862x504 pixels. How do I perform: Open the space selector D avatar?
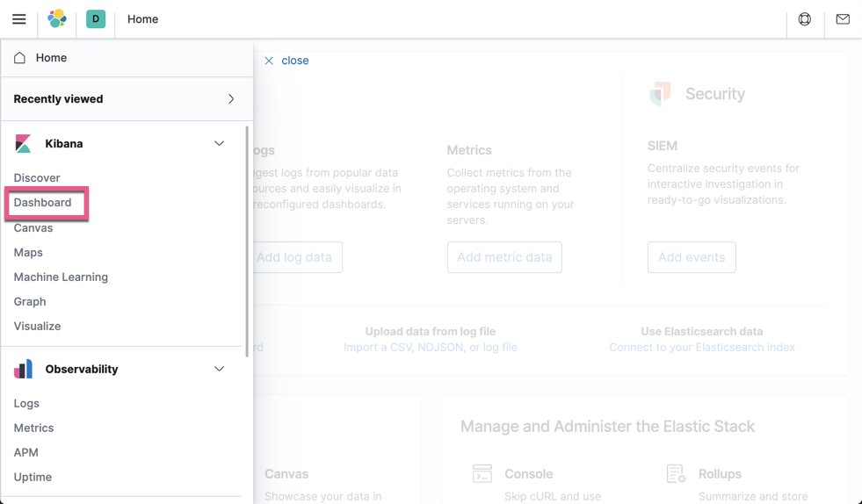[x=96, y=18]
